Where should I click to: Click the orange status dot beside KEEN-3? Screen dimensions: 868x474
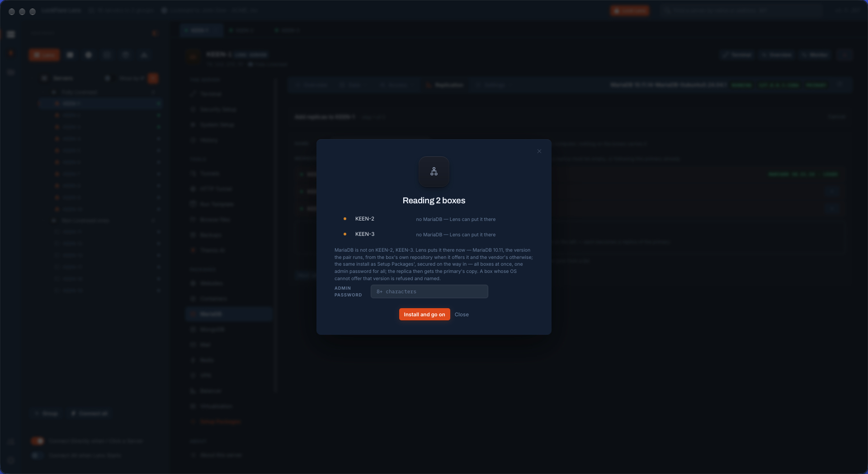(x=344, y=234)
